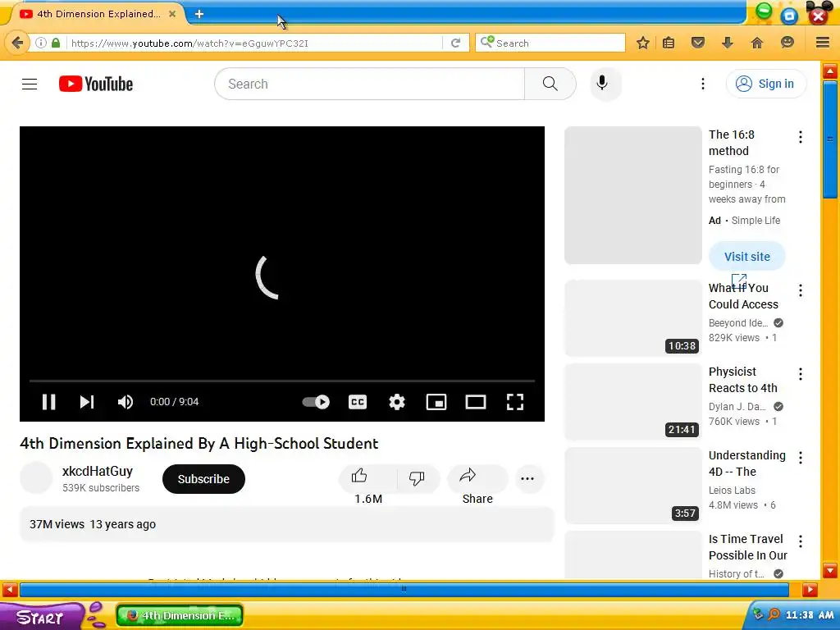
Task: Open options for What If You Could Access
Action: [x=801, y=290]
